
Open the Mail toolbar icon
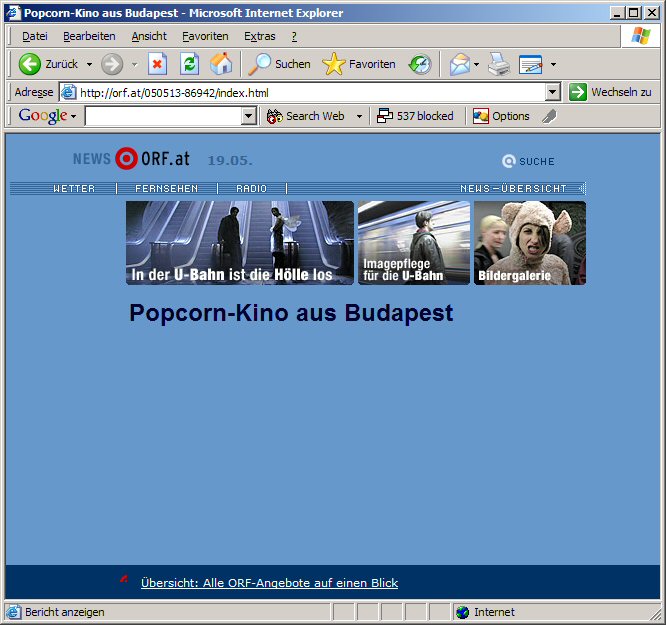pyautogui.click(x=459, y=64)
